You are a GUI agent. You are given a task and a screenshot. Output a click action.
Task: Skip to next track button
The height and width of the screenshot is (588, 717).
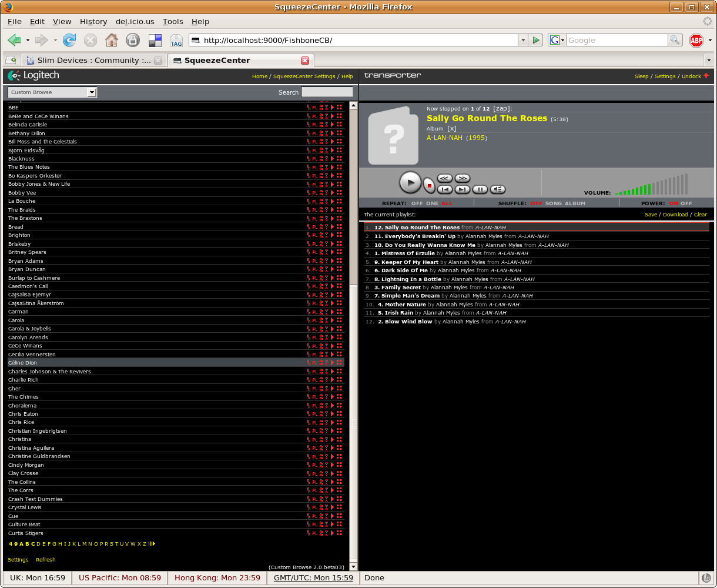click(463, 189)
